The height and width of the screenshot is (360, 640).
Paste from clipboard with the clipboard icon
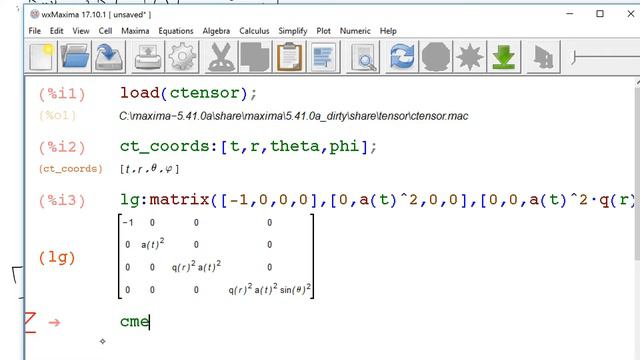[x=289, y=57]
